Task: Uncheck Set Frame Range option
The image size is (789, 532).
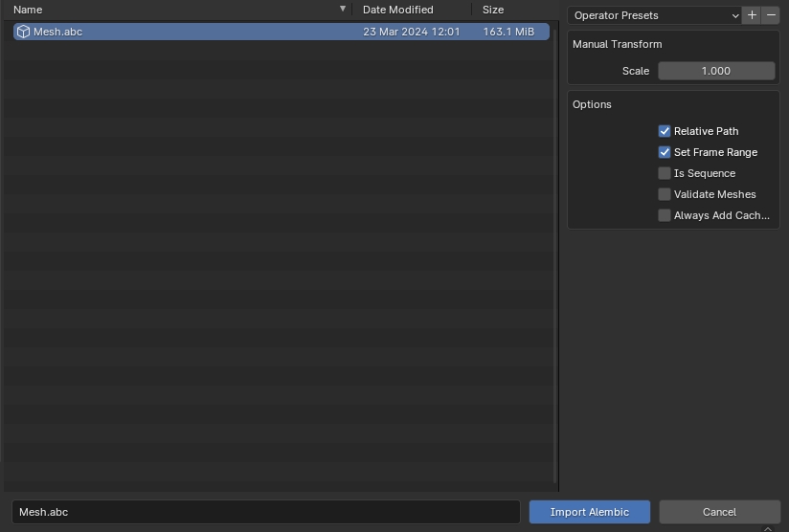Action: 665,152
